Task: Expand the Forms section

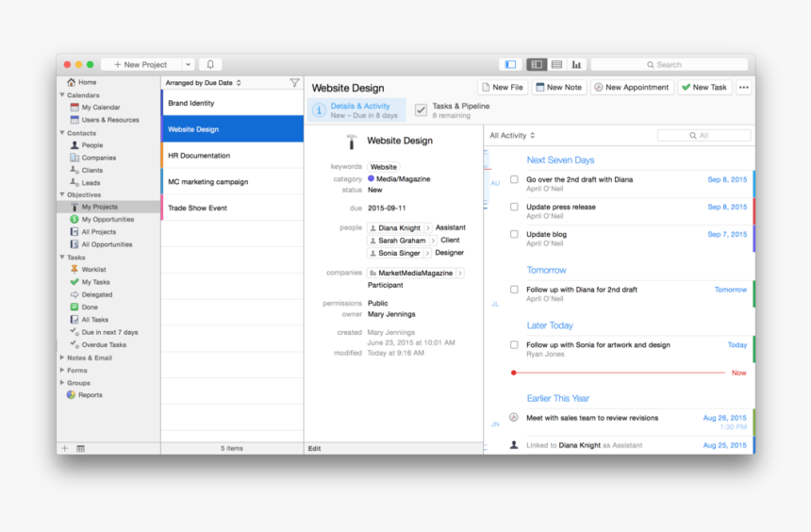Action: 62,370
